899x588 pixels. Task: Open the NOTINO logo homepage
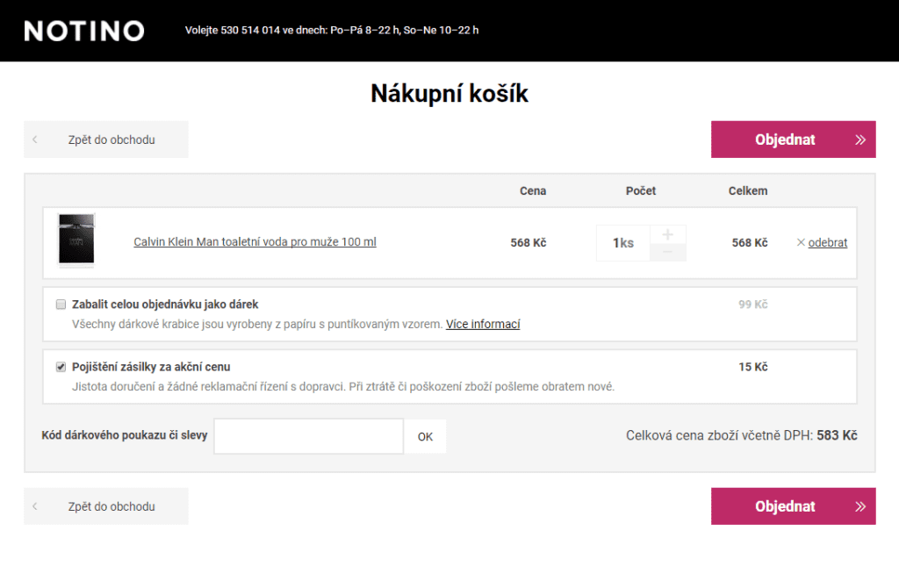(84, 31)
